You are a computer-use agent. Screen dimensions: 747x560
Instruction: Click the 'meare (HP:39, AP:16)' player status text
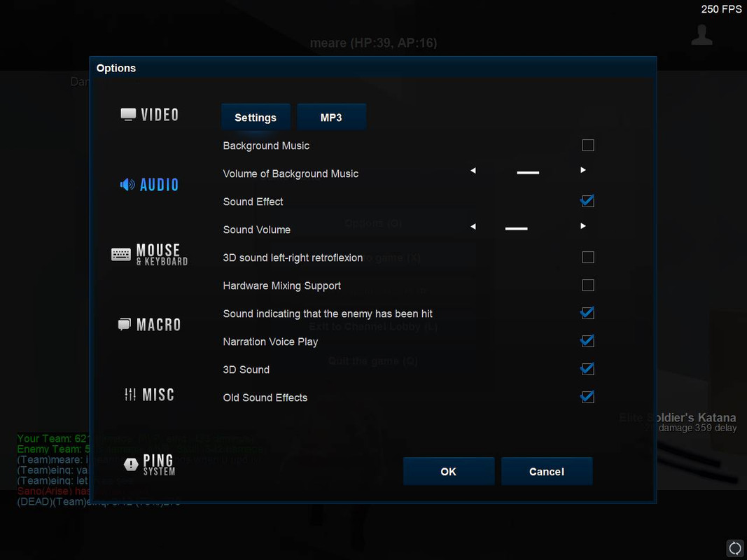point(374,43)
